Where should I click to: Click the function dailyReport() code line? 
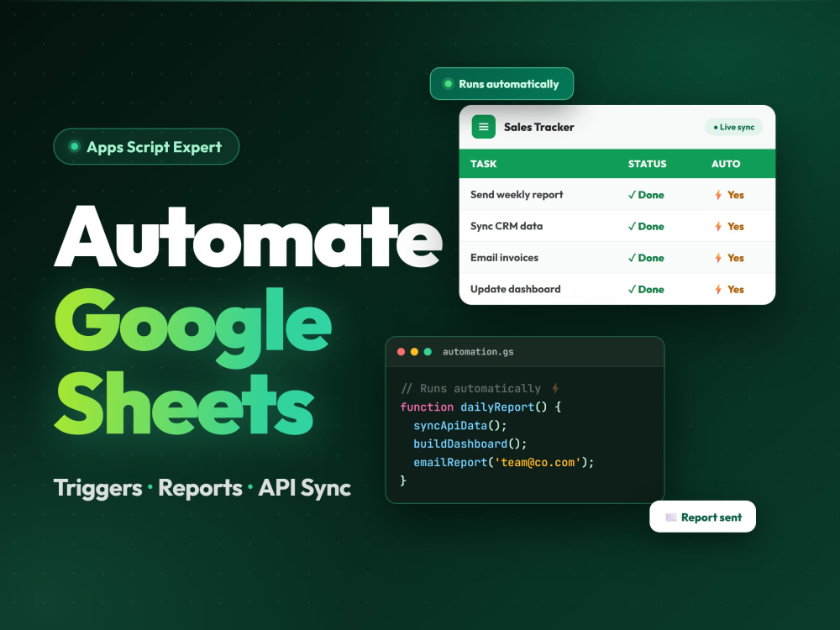point(480,407)
